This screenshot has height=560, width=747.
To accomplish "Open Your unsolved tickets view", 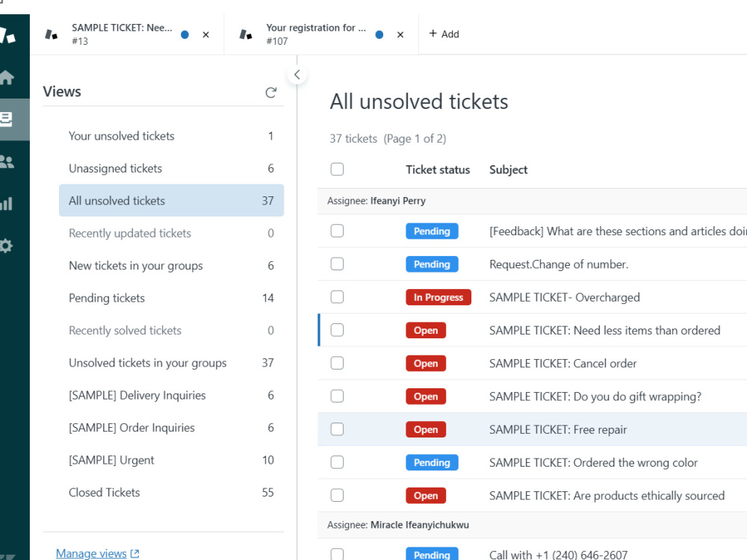I will pos(172,136).
